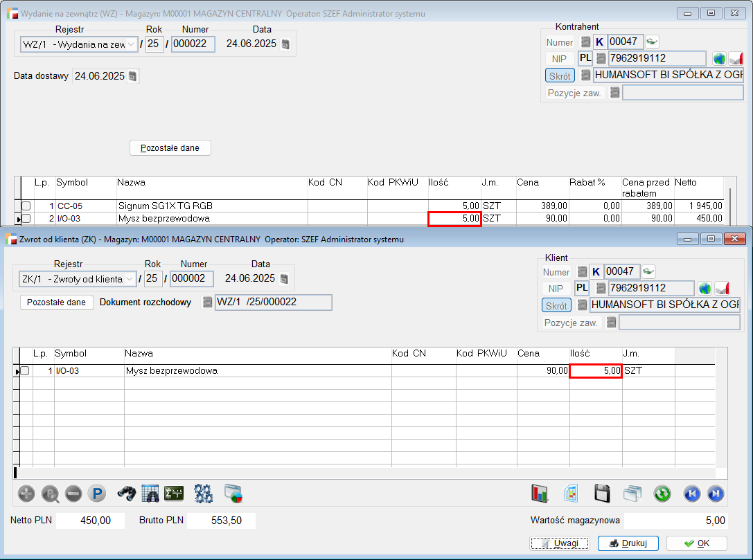Go to next record with blue arrow
Viewport: 753px width, 560px height.
coord(716,494)
